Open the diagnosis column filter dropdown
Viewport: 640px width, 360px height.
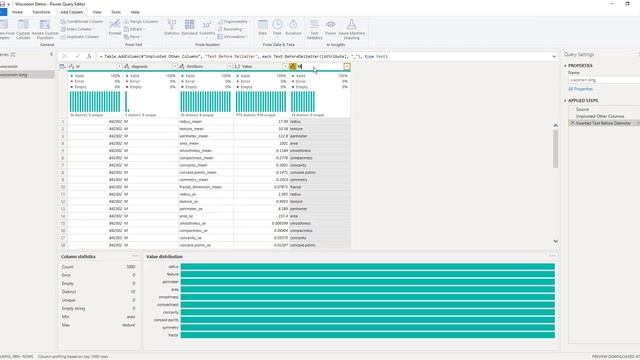pyautogui.click(x=175, y=66)
